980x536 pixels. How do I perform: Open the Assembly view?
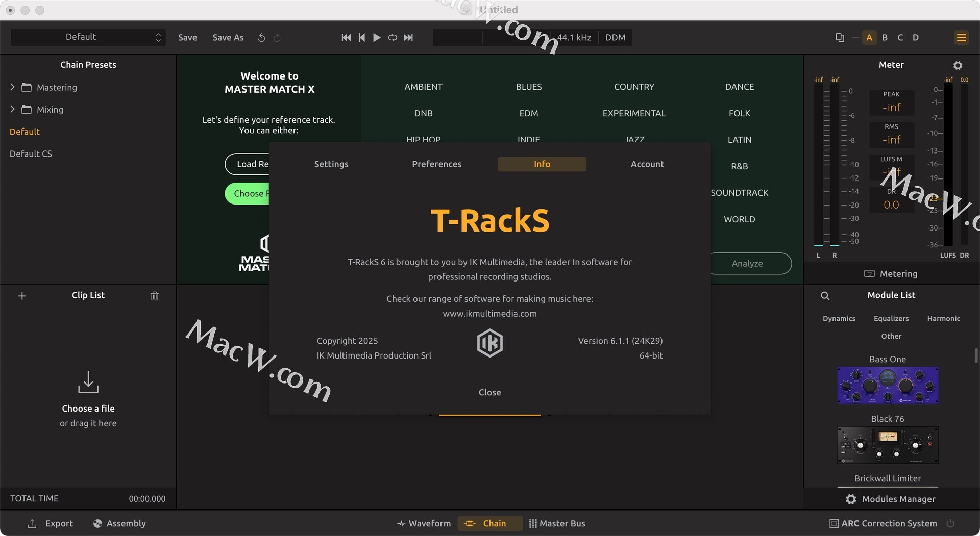[119, 523]
